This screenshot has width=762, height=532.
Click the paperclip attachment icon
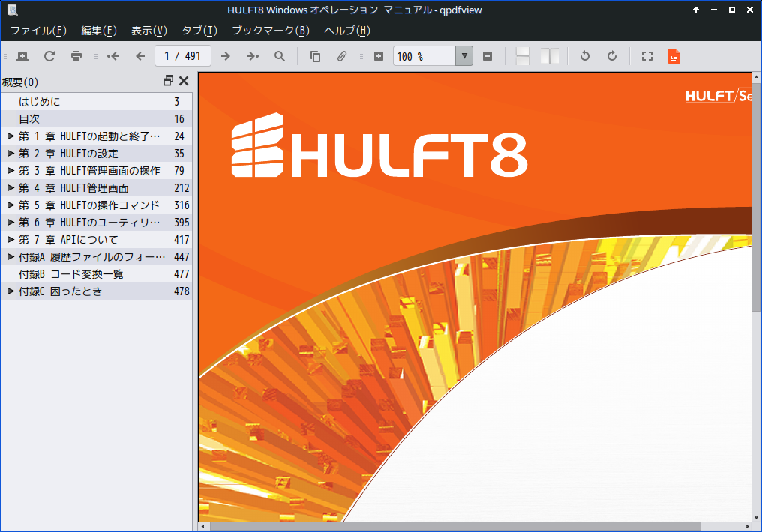(341, 56)
